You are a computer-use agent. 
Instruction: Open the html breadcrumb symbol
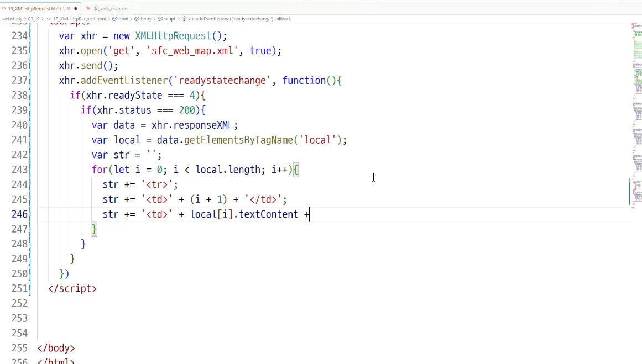pos(123,19)
